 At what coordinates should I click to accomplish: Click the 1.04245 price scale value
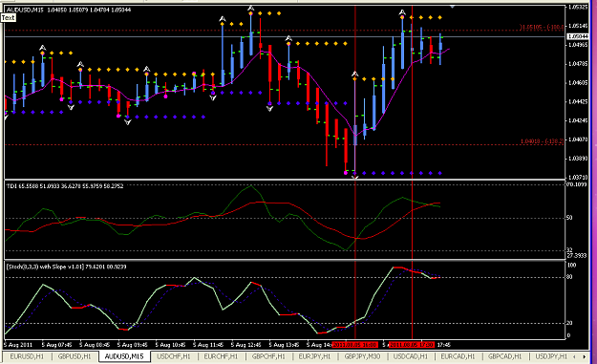[578, 120]
